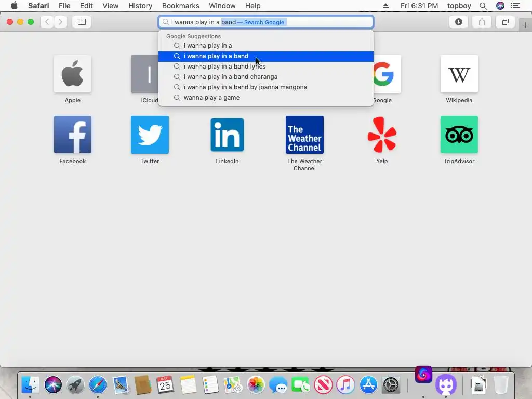Go forward with the forward arrow
Screen dimensions: 532x399
coord(60,22)
